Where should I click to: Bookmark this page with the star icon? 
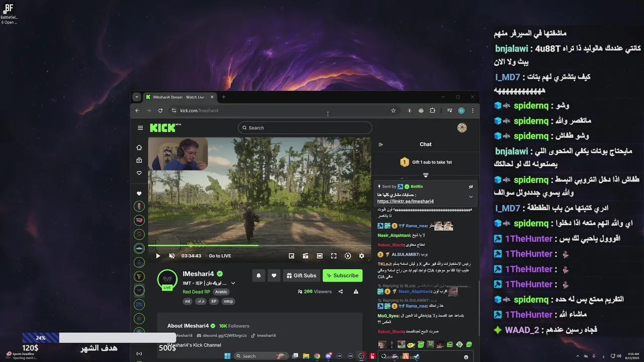[393, 111]
